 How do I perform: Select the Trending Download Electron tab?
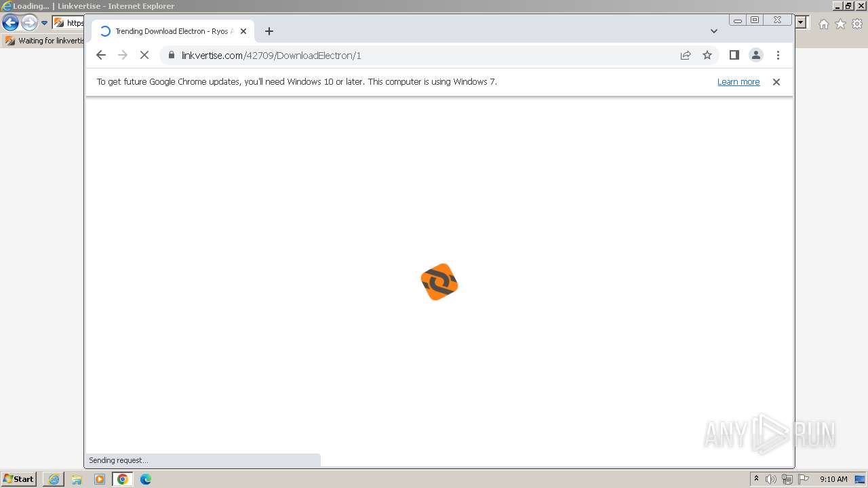[x=173, y=31]
